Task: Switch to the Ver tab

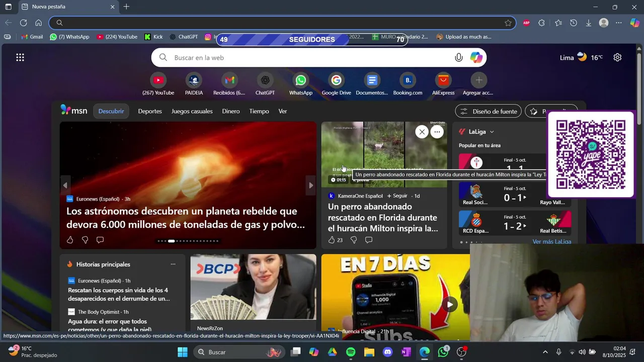Action: pyautogui.click(x=283, y=111)
